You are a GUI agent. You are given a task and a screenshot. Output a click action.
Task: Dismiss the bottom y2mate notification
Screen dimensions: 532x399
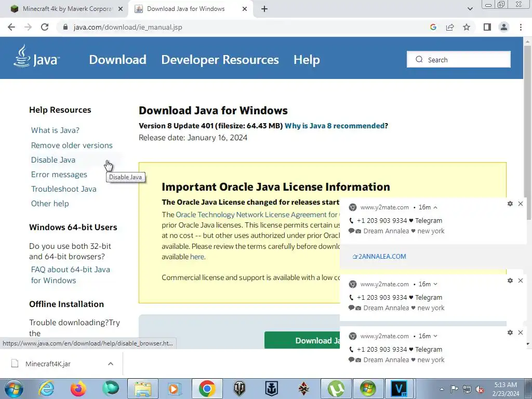521,332
